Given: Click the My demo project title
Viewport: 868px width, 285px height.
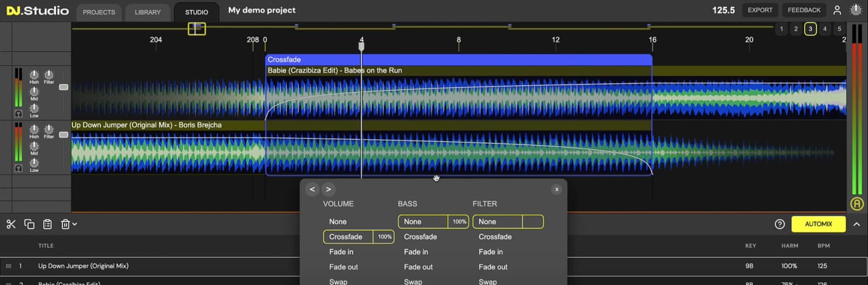Looking at the screenshot, I should pos(262,10).
